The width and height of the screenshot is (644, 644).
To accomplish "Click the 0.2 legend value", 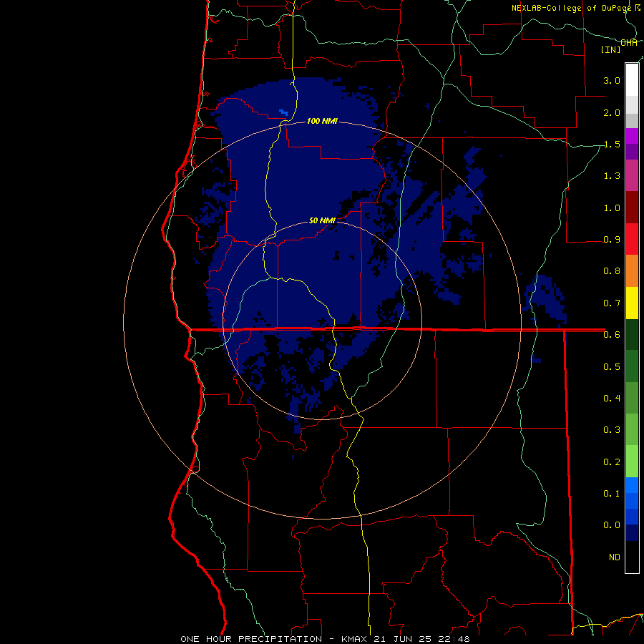I will (612, 462).
